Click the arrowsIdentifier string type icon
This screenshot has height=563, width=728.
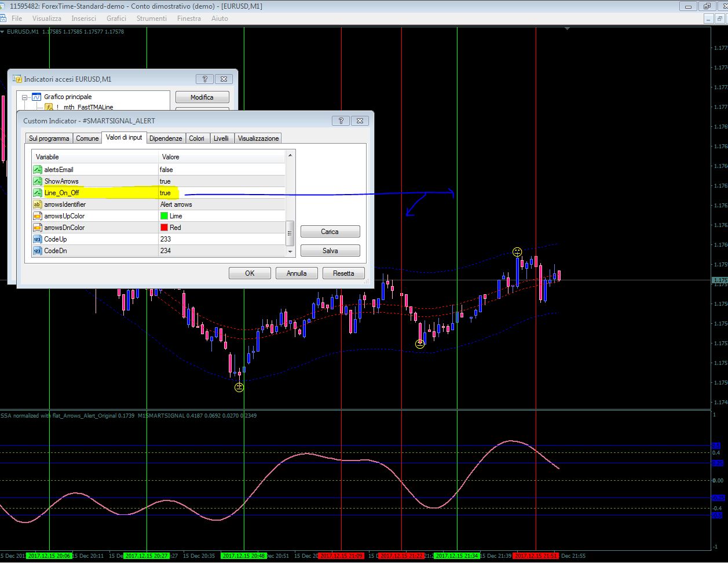click(38, 204)
